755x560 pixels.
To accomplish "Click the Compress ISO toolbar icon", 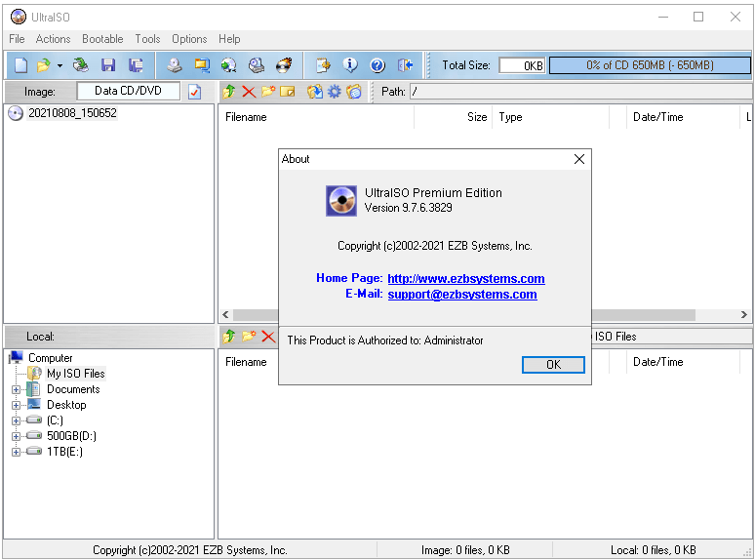I will (x=202, y=65).
